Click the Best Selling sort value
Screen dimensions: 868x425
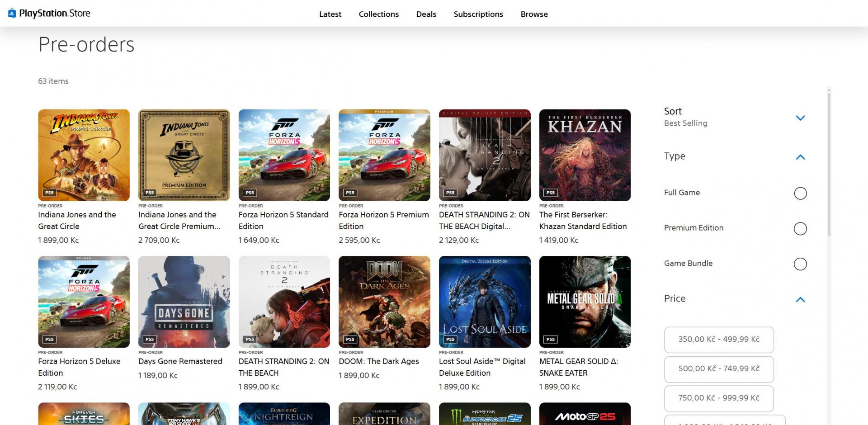[x=685, y=123]
